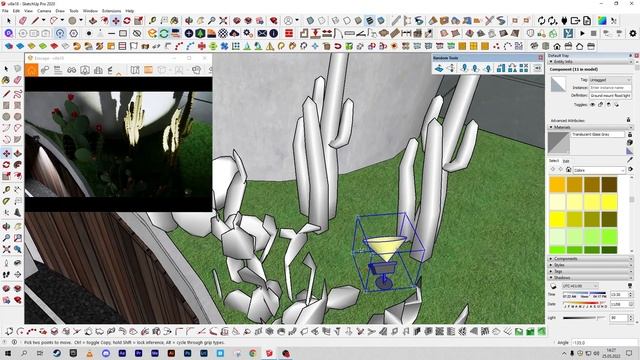Toggle the Hidden eye icon in Entity Info
Image resolution: width=640 pixels, height=360 pixels.
click(x=593, y=105)
